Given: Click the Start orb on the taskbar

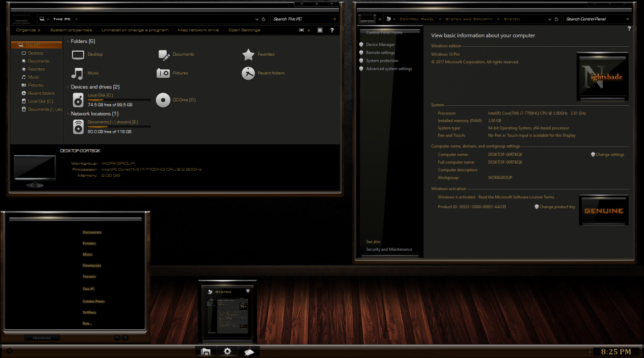Looking at the screenshot, I should coord(9,351).
